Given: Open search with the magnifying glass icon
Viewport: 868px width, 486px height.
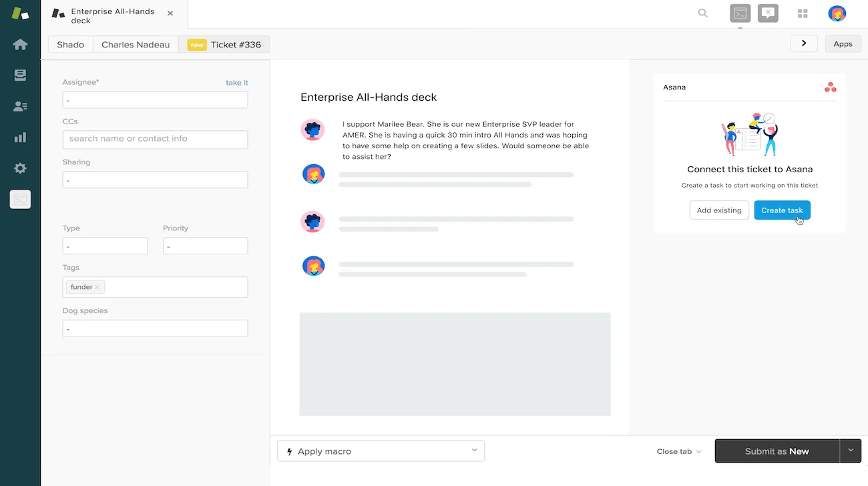Looking at the screenshot, I should 702,13.
